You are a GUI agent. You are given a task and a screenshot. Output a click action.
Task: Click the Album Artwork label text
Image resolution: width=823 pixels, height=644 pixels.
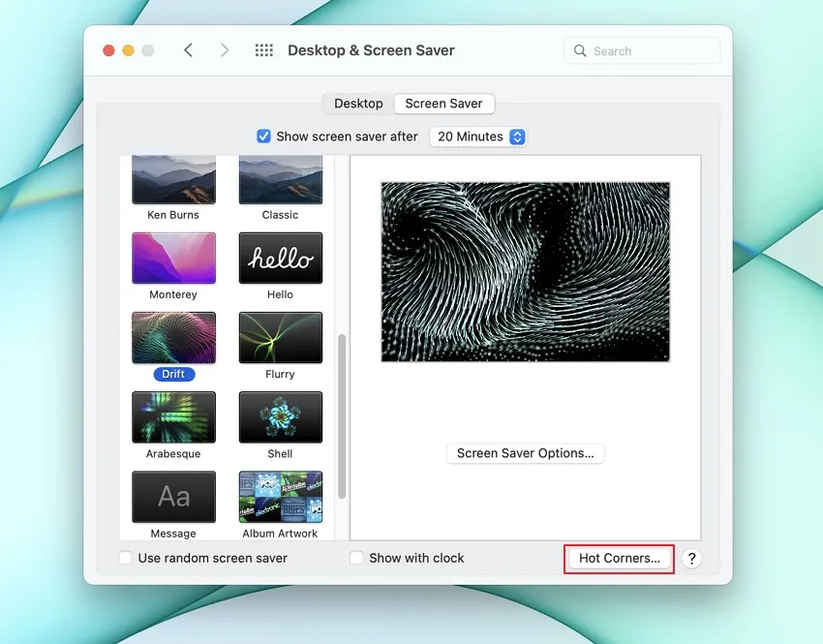click(280, 534)
